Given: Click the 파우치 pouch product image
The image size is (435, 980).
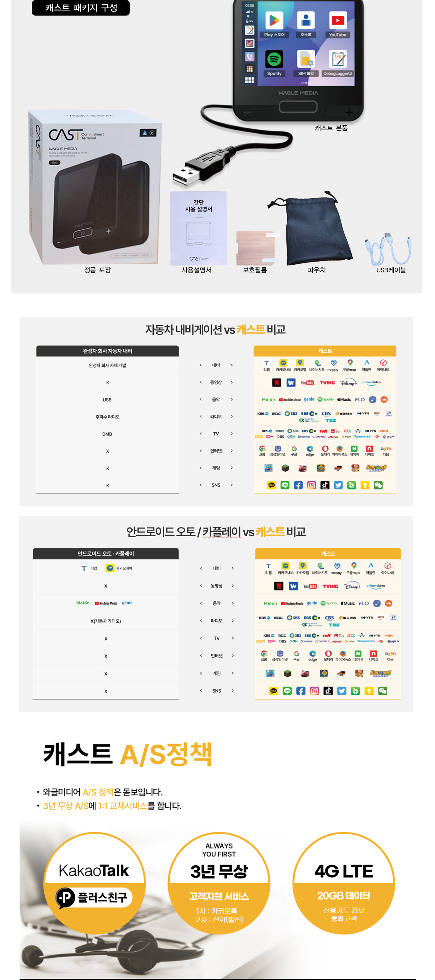Looking at the screenshot, I should pos(316,232).
